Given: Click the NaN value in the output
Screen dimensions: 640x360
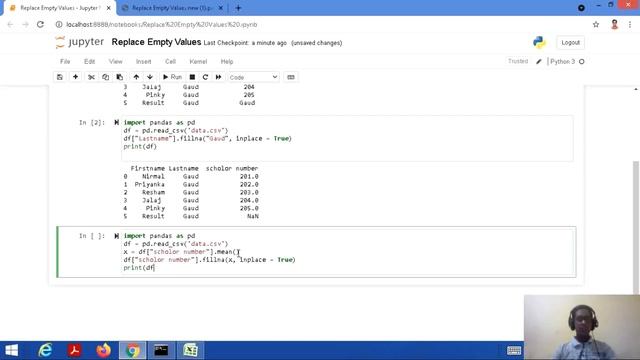Looking at the screenshot, I should [x=253, y=216].
